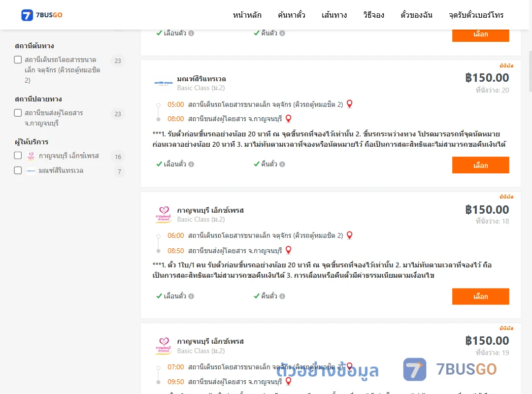Click the ผู้ให้บริการ filter heading
532x394 pixels.
coord(31,142)
